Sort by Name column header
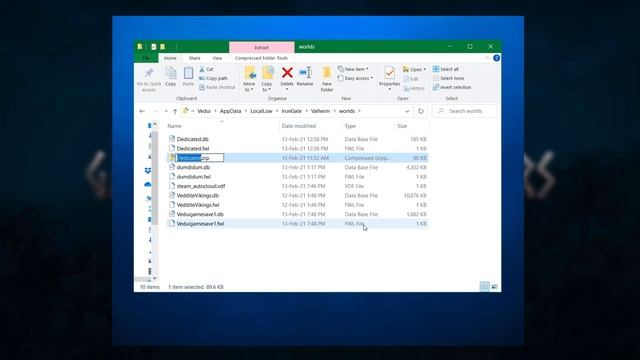 click(174, 126)
